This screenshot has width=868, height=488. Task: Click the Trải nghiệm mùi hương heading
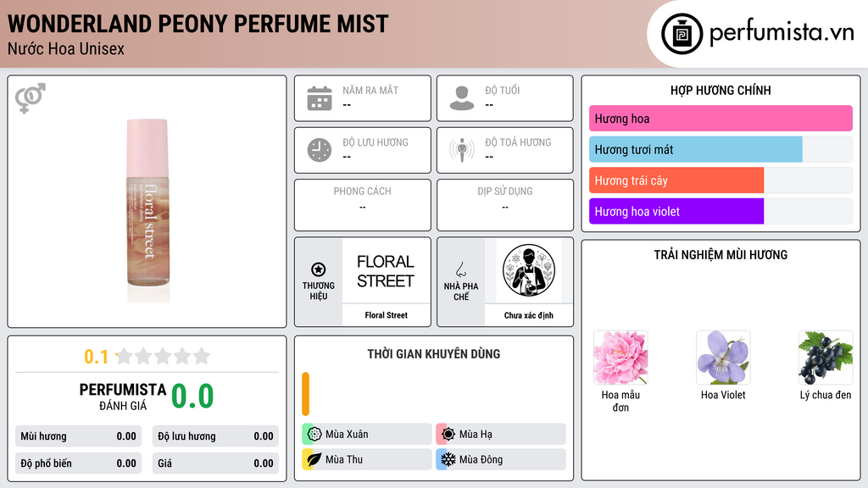click(x=721, y=254)
